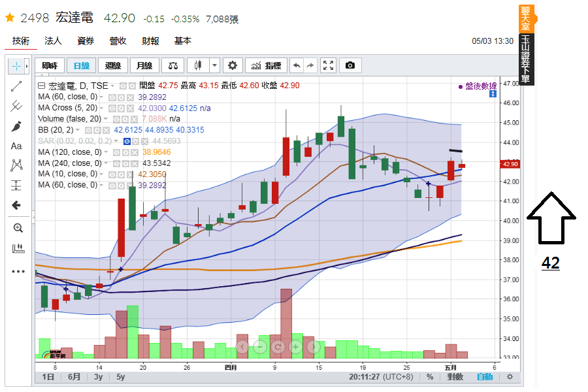The image size is (588, 392).
Task: Toggle visibility of MA (120, close, 0)
Action: click(x=117, y=152)
